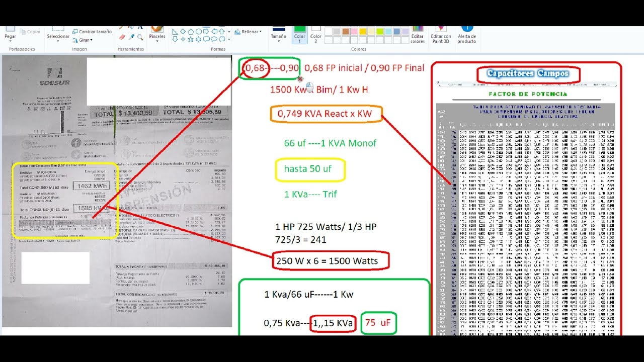Select the Color 1 button

300,34
